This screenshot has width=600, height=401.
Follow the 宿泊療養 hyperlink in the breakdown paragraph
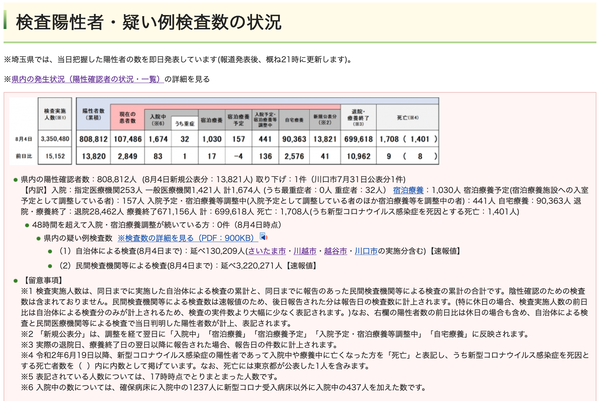(408, 190)
